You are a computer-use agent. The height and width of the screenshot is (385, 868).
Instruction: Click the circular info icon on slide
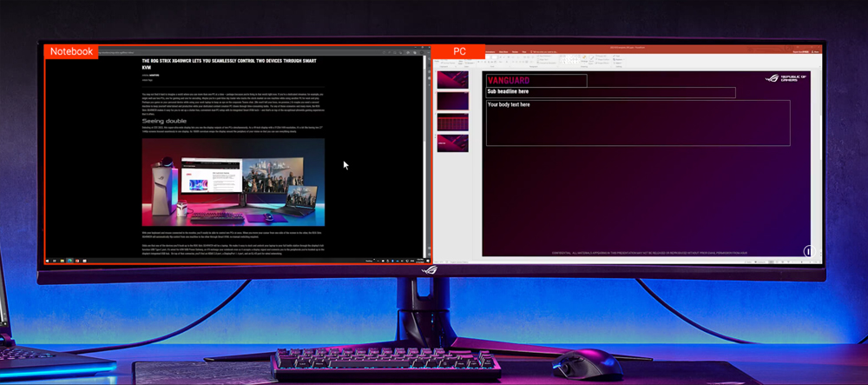pos(808,251)
